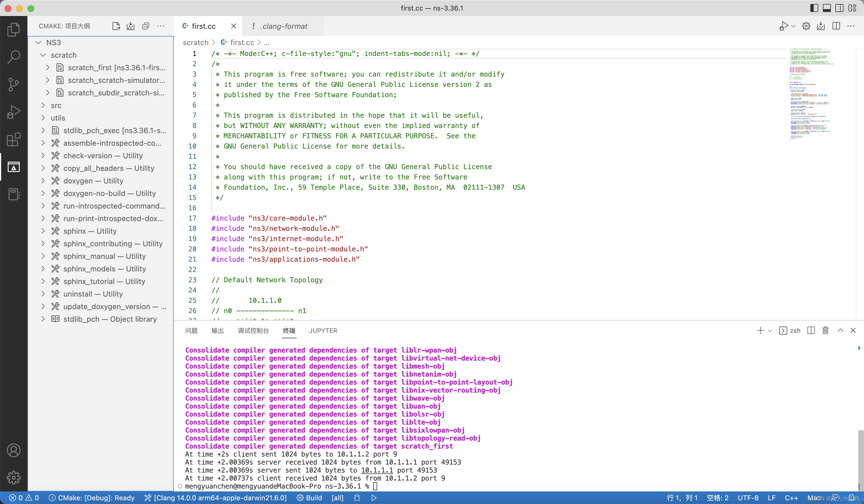The width and height of the screenshot is (864, 504).
Task: Toggle the bottom panel visibility
Action: click(826, 8)
